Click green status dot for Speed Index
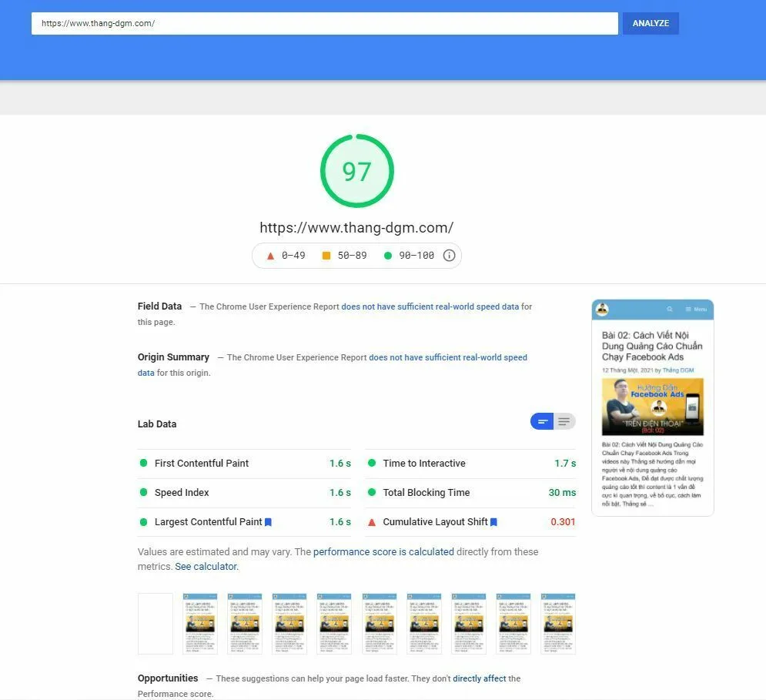Image resolution: width=766 pixels, height=700 pixels. tap(144, 492)
